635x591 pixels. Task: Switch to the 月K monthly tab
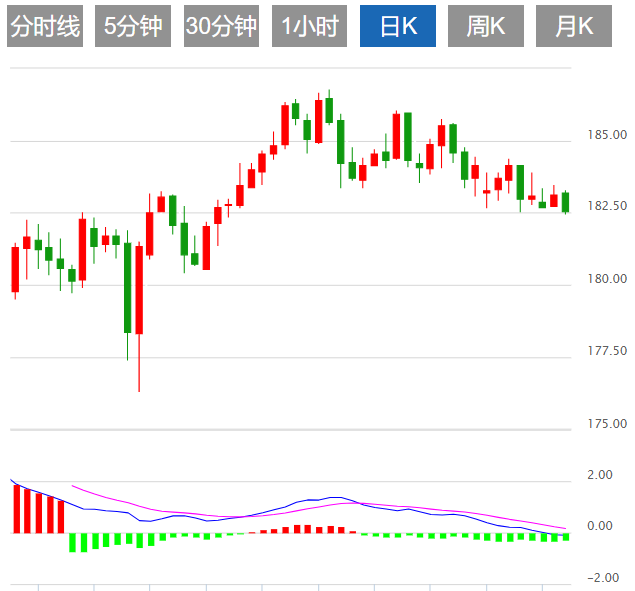pyautogui.click(x=574, y=26)
